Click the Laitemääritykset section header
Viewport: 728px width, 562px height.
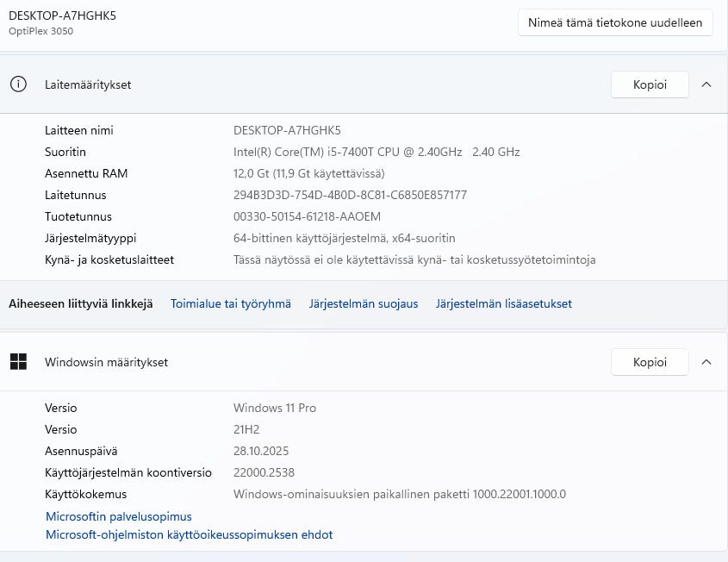click(88, 84)
